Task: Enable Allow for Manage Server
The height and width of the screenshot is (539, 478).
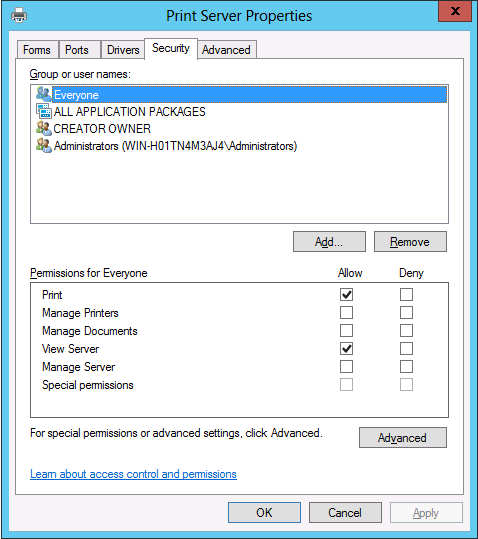Action: pyautogui.click(x=346, y=367)
